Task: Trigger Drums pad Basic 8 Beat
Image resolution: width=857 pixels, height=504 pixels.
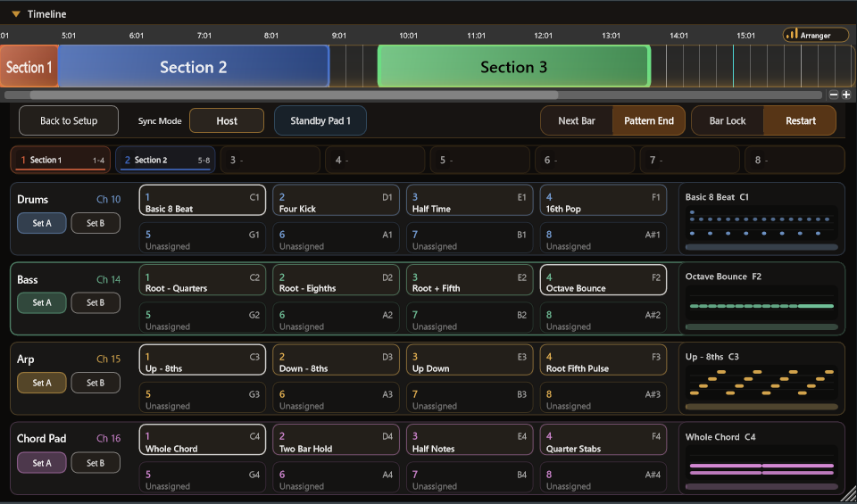Action: 203,200
